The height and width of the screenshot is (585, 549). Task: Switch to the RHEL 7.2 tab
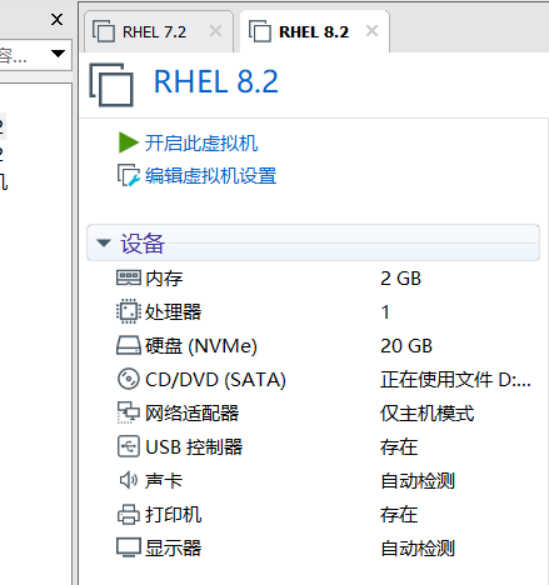[x=159, y=32]
